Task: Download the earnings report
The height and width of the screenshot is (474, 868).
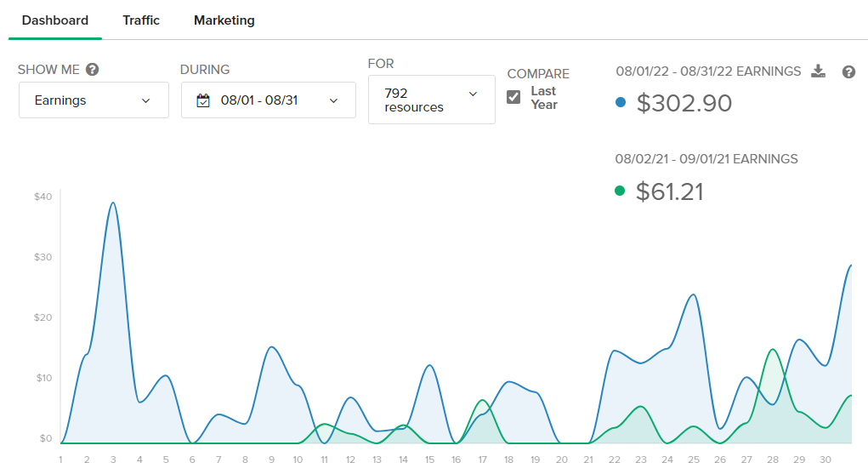Action: click(x=818, y=71)
